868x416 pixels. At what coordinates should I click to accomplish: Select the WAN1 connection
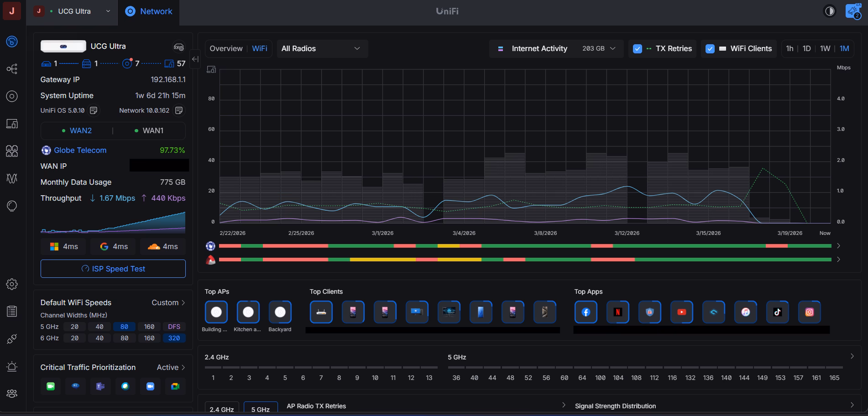[149, 130]
